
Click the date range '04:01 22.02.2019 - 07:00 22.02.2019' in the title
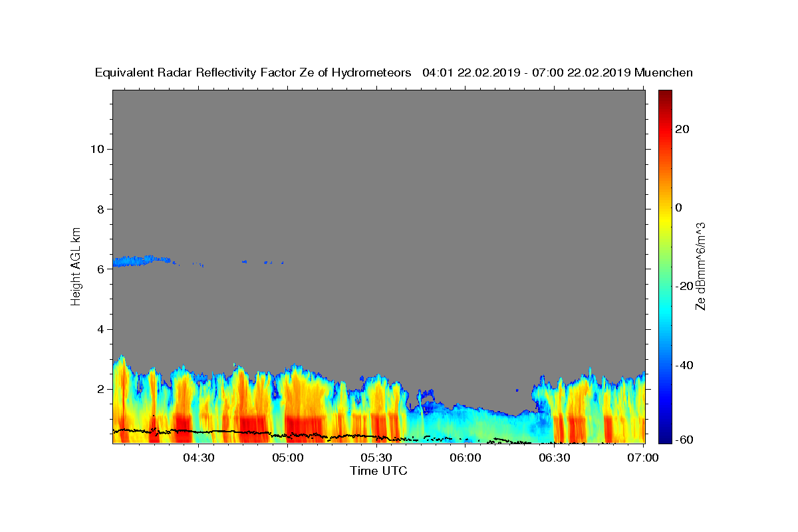tap(527, 72)
